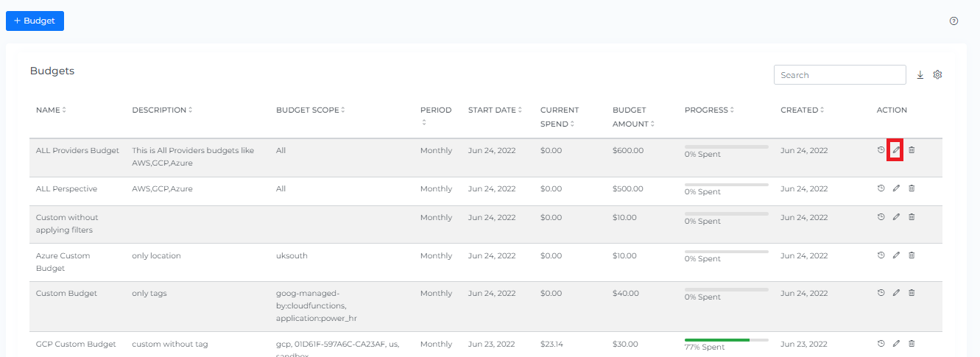Click GCP Custom Budget 77% progress bar
The width and height of the screenshot is (980, 357).
pos(726,340)
